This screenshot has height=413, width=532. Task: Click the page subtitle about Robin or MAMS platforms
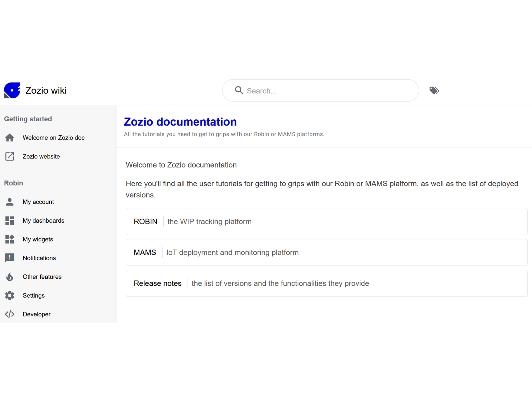click(224, 134)
